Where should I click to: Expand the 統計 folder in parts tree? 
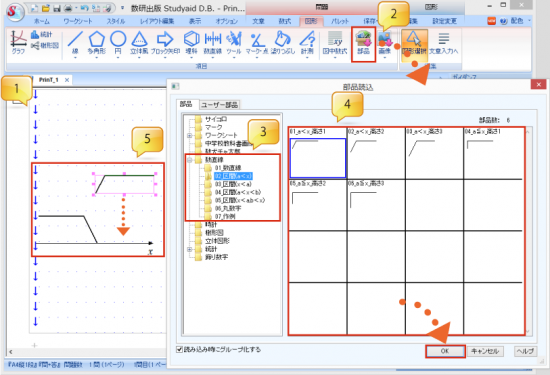(189, 249)
